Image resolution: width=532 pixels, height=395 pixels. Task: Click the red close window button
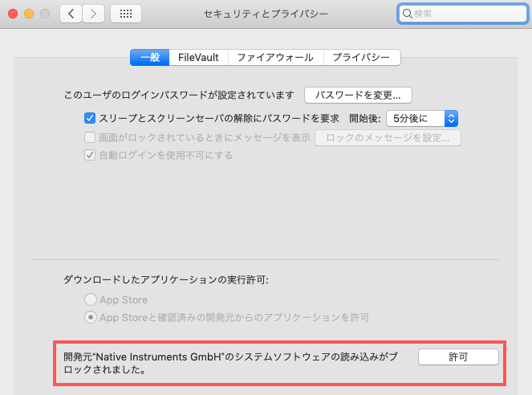coord(12,14)
